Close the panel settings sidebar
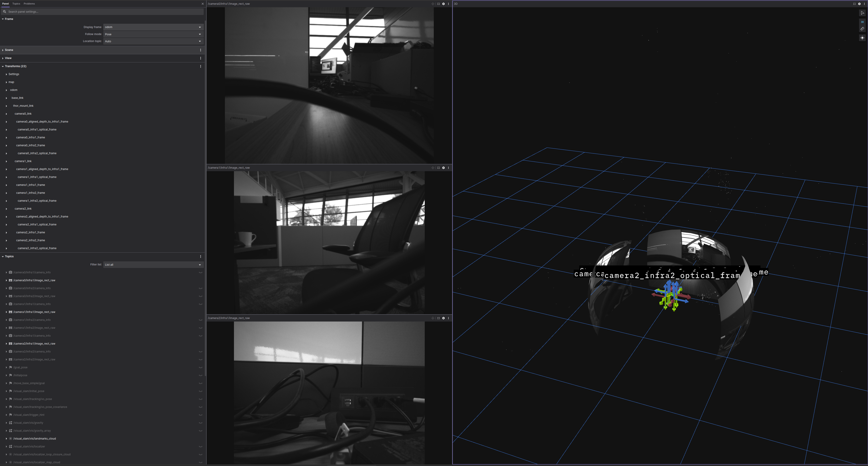Screen dimensions: 868x466 coord(203,4)
